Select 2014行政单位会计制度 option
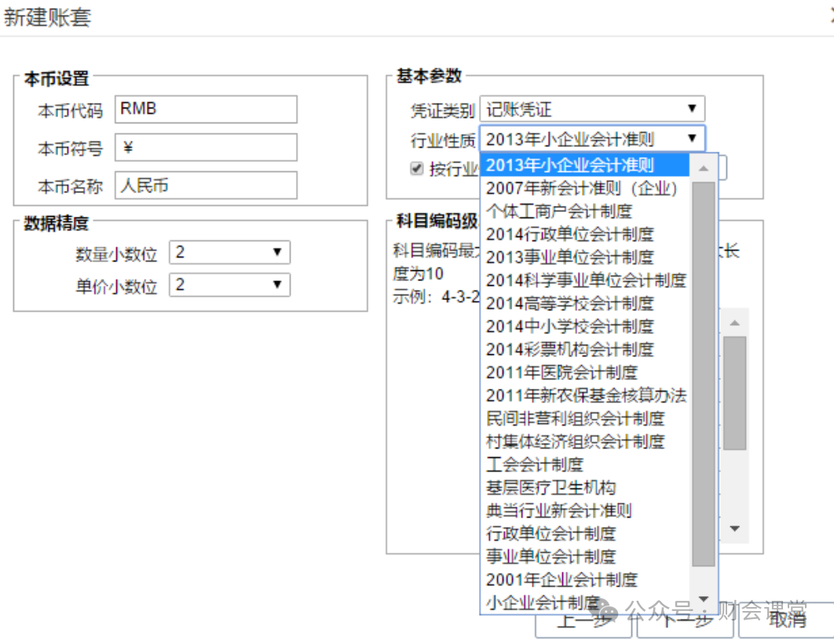 pos(569,234)
